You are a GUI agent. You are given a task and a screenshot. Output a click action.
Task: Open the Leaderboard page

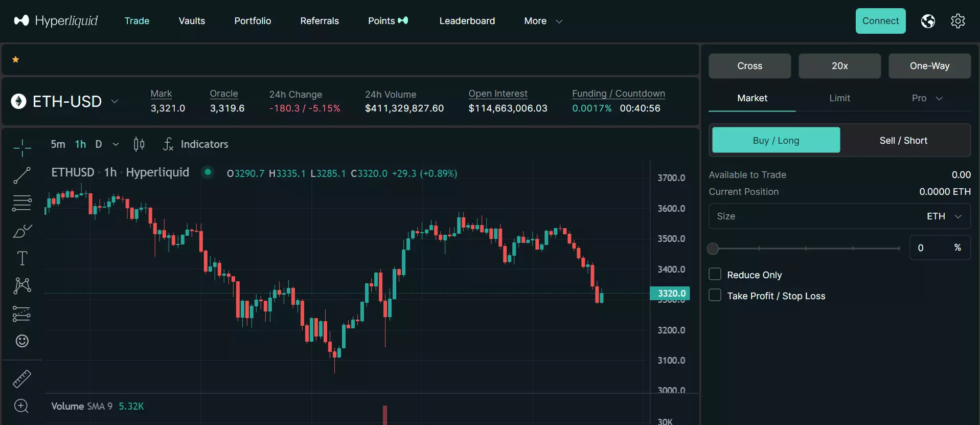[x=467, y=21]
